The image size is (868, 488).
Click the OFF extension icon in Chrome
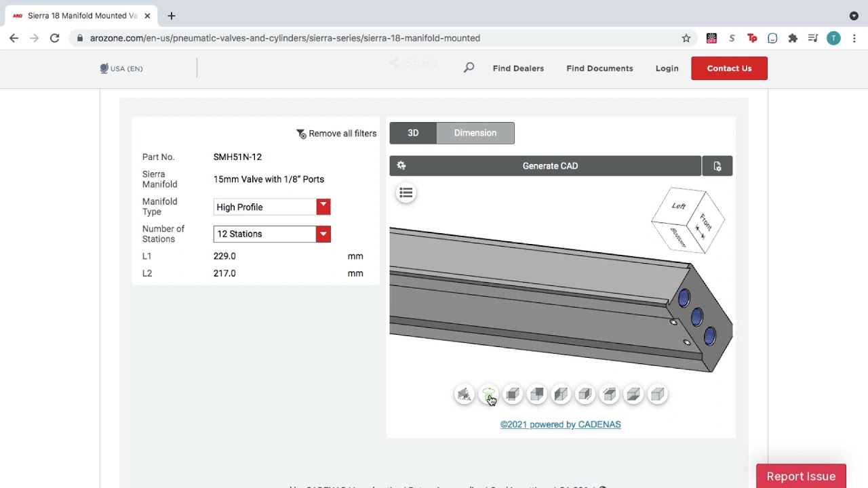(x=711, y=38)
